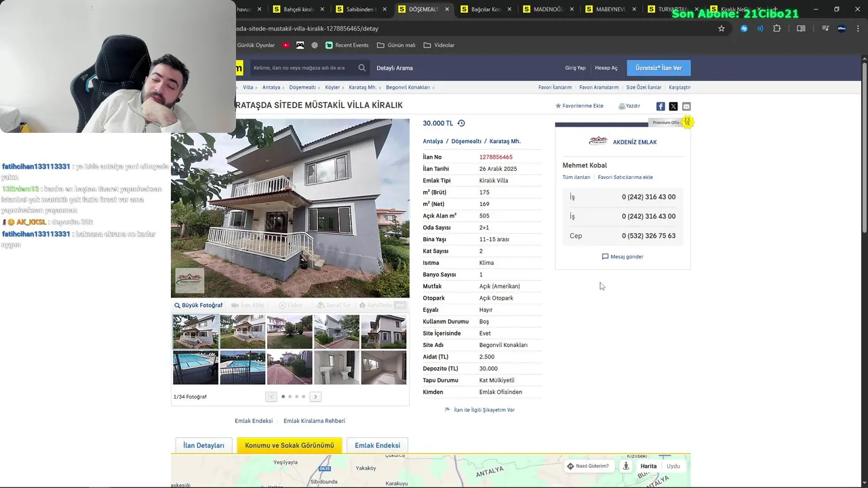Open Videolar bookmark folder
Viewport: 868px width, 488px height.
[439, 45]
